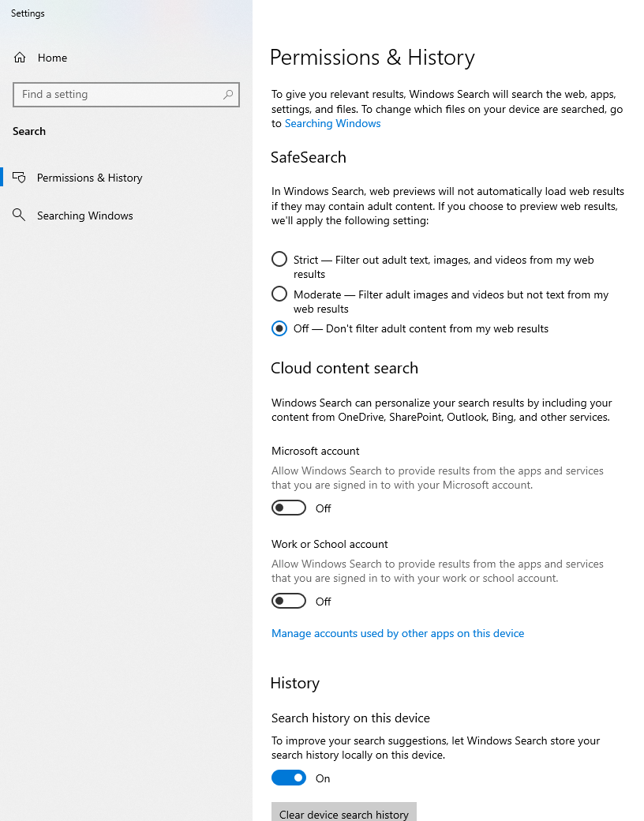Click the Off label beside Work or School toggle

(323, 602)
